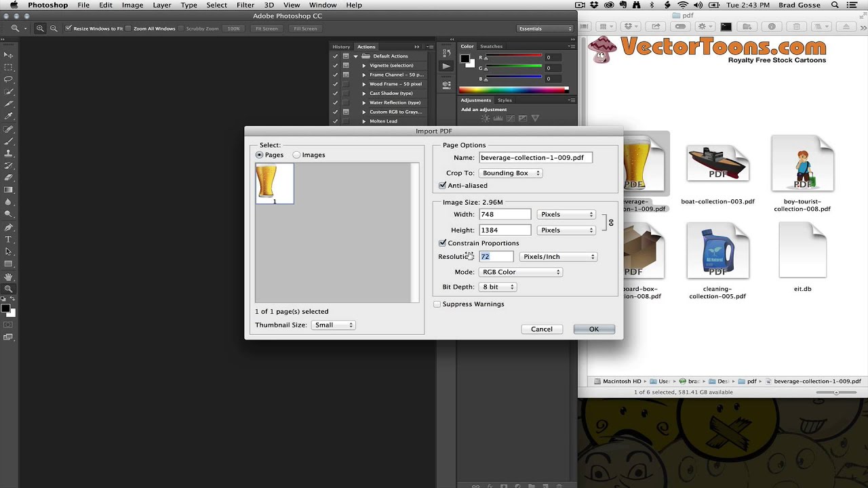This screenshot has width=868, height=488.
Task: Open the Terminal icon in Finder toolbar
Action: tap(726, 27)
